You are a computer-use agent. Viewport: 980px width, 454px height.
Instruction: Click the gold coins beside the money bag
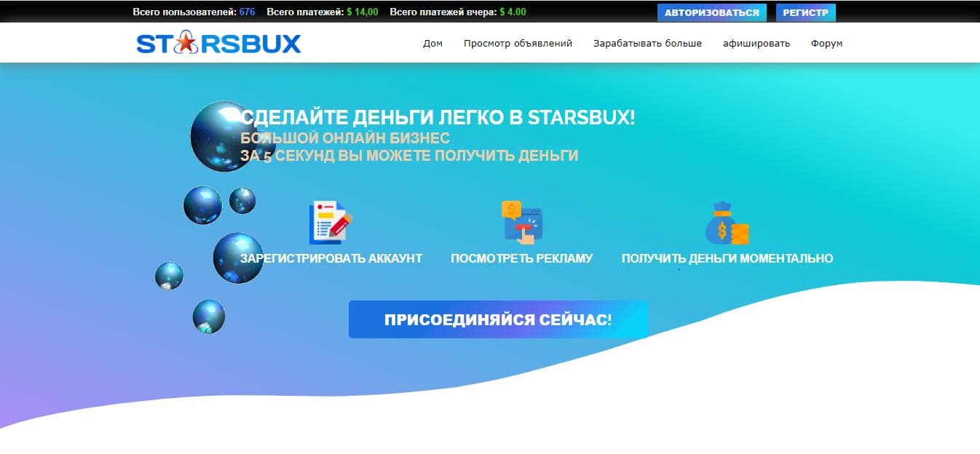click(x=740, y=233)
